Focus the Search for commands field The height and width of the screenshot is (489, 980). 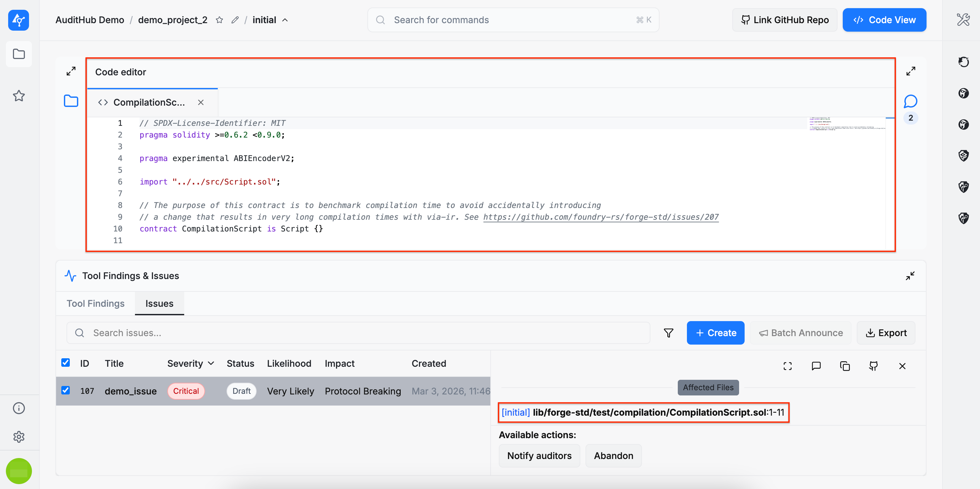513,20
